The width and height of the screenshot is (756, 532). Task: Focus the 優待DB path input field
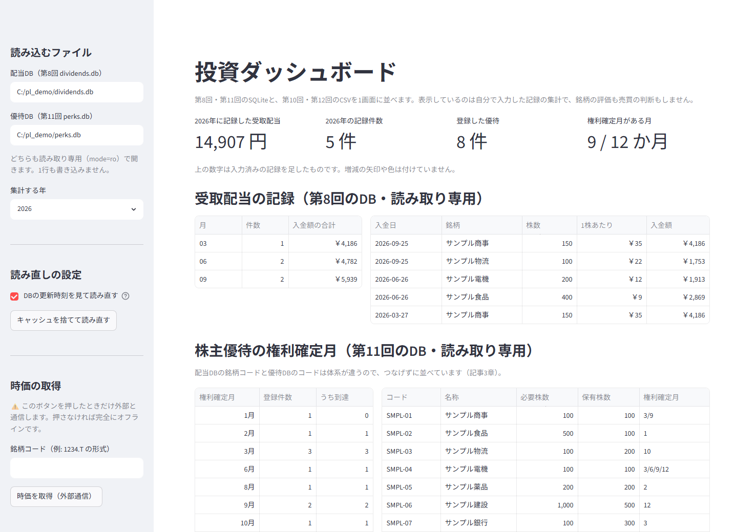pos(77,135)
